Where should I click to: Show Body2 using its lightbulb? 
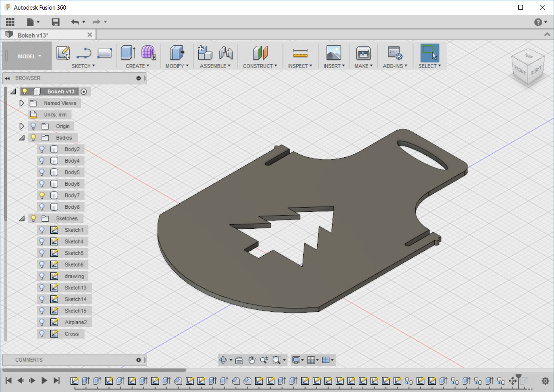click(42, 149)
